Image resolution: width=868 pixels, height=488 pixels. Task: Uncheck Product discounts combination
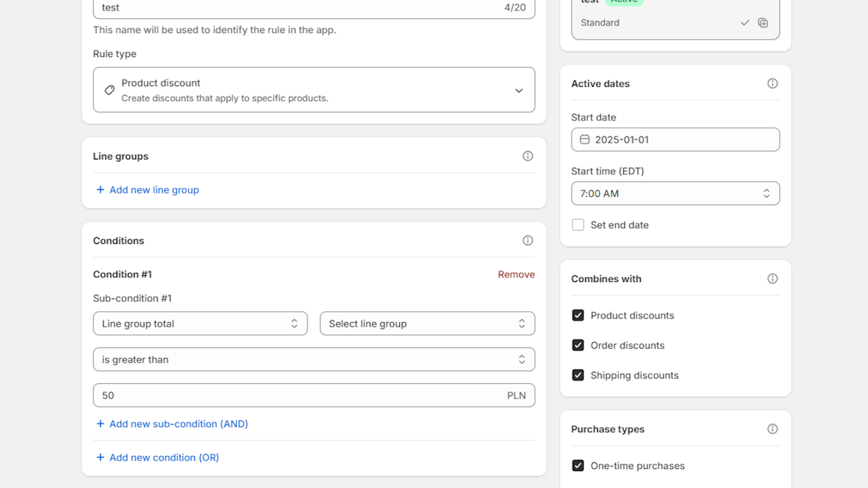click(578, 316)
